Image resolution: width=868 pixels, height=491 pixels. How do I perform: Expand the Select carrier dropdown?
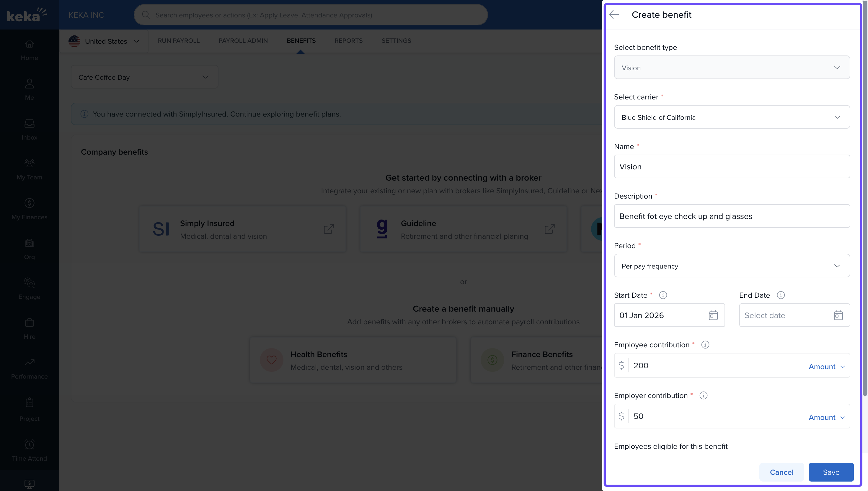point(732,117)
